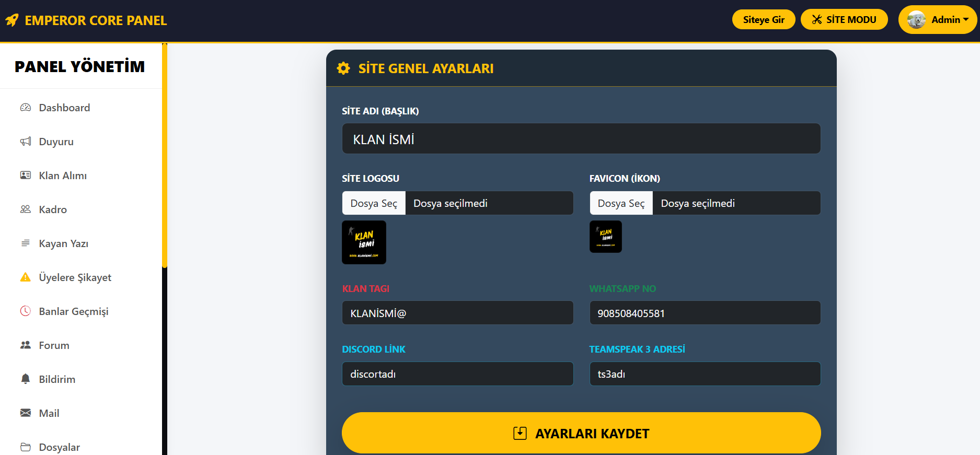Image resolution: width=980 pixels, height=455 pixels.
Task: Choose file for Site Logosu
Action: 374,203
